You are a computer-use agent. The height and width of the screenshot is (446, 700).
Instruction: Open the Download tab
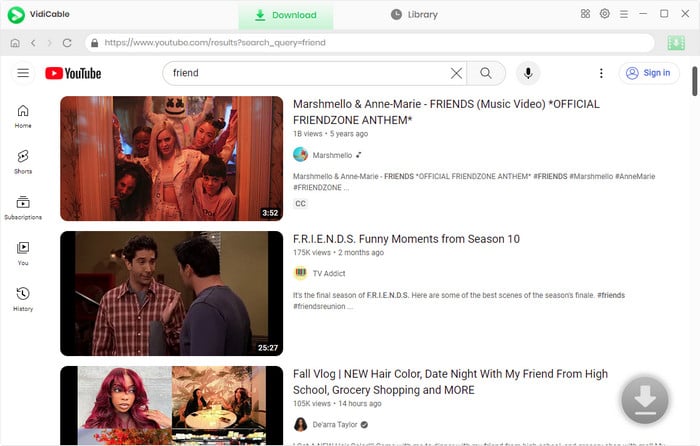[286, 15]
